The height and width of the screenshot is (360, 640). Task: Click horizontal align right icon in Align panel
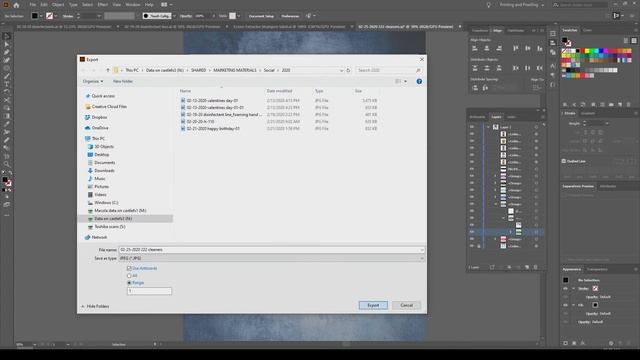[x=499, y=48]
